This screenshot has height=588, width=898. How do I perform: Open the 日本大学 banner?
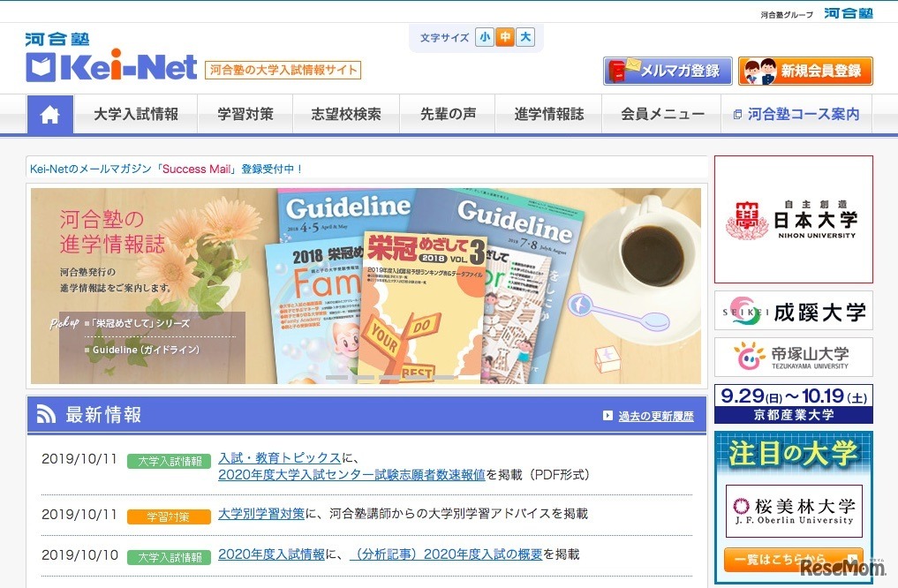pyautogui.click(x=793, y=219)
